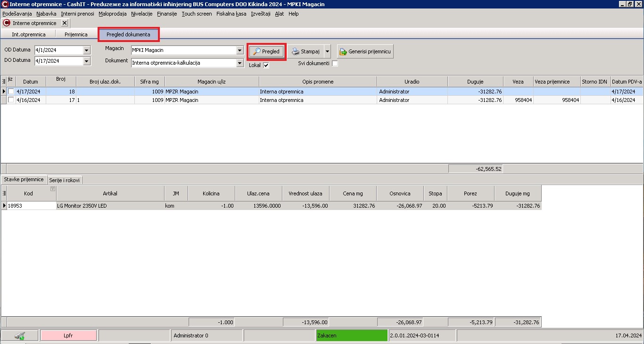The width and height of the screenshot is (644, 344).
Task: Open the Stampaj dropdown arrow
Action: [327, 51]
